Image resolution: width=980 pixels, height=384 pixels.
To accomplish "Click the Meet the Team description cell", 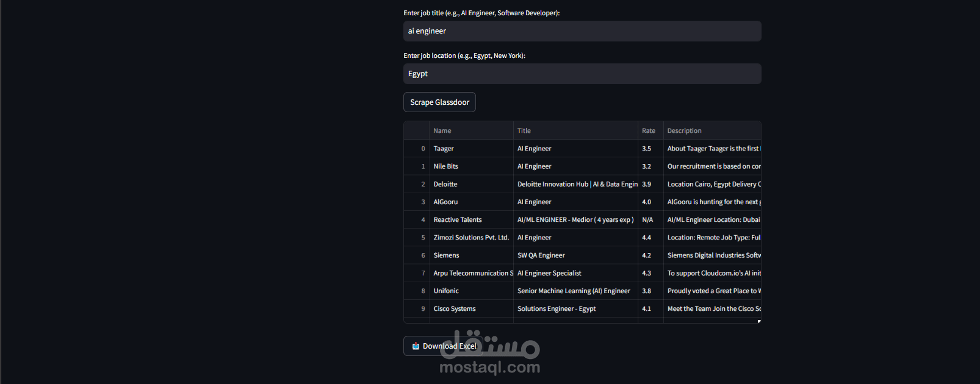I will pos(712,308).
